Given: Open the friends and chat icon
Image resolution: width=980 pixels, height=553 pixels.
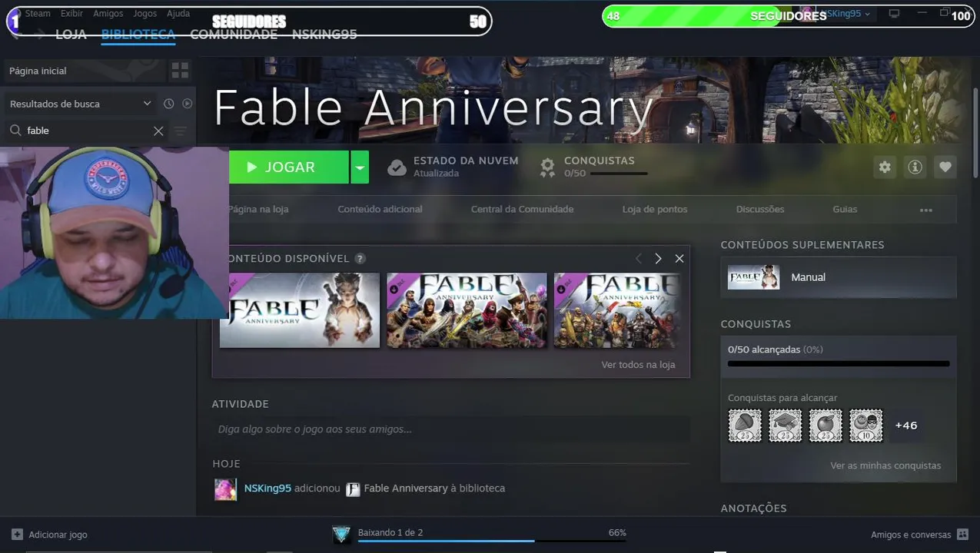Looking at the screenshot, I should coord(962,535).
